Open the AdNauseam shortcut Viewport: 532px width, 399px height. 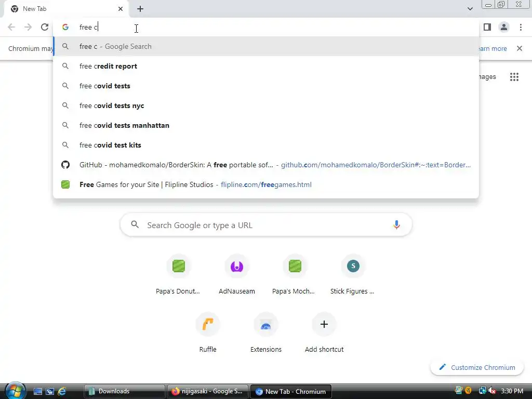tap(237, 275)
